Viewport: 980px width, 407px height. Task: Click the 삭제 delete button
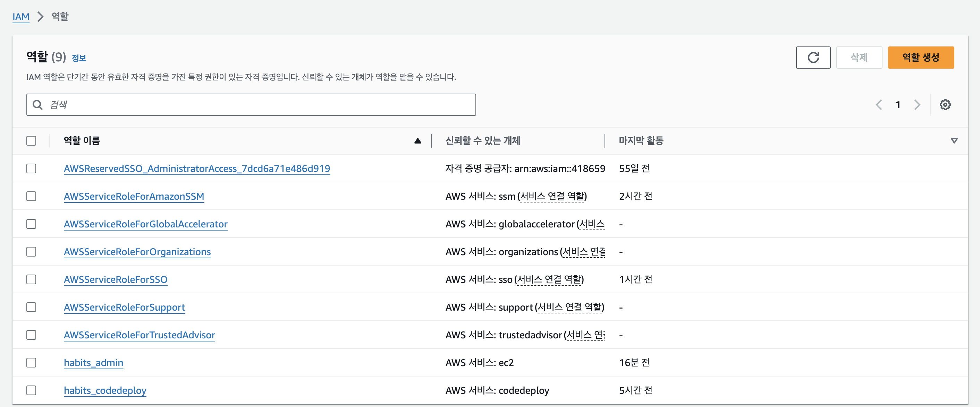click(x=859, y=58)
